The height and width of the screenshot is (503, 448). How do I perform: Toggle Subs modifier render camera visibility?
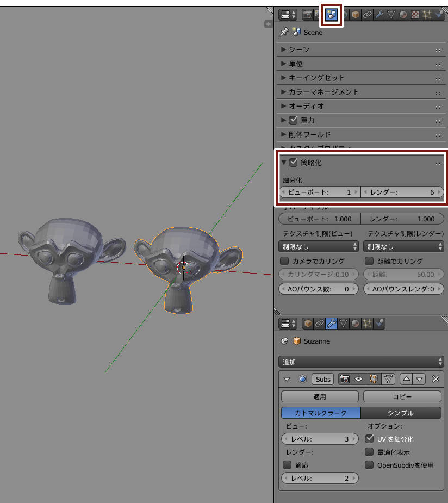pos(345,379)
